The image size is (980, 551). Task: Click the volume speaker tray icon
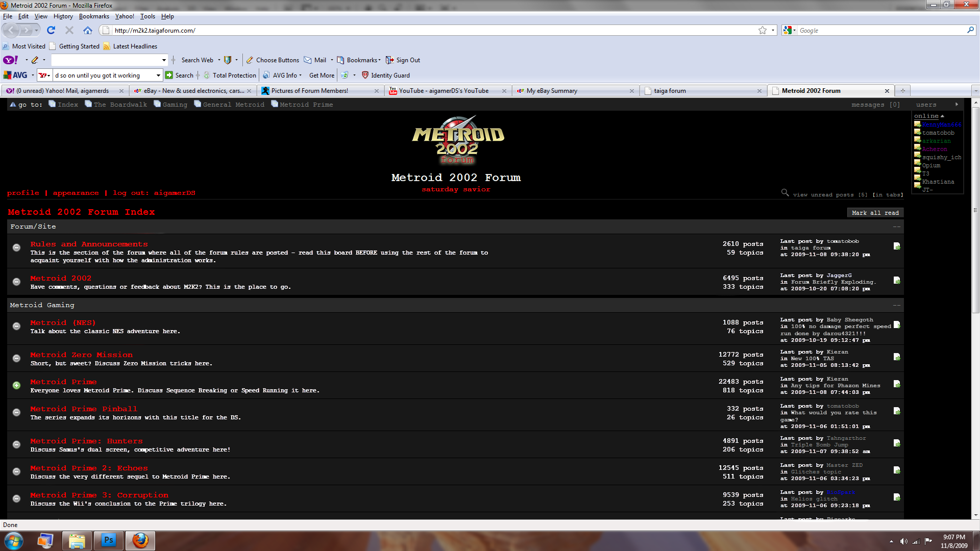[x=903, y=541]
